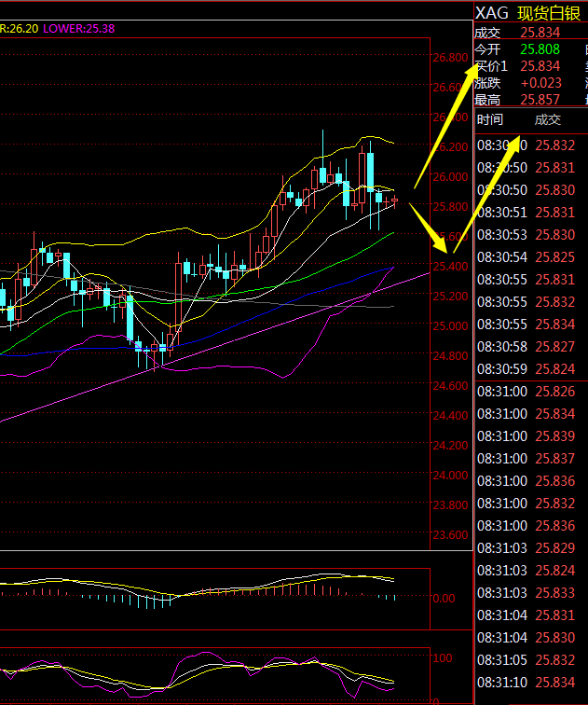This screenshot has height=705, width=588.
Task: Click the 最高 value 25.857
Action: point(540,100)
